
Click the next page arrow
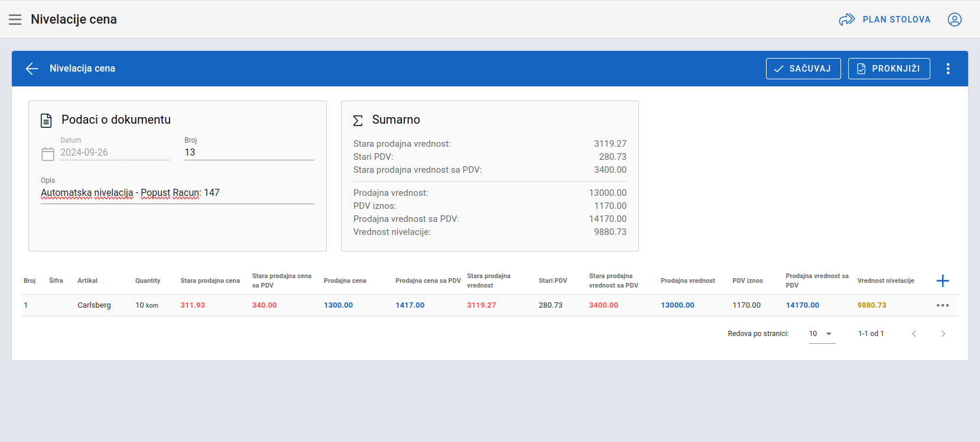[943, 334]
